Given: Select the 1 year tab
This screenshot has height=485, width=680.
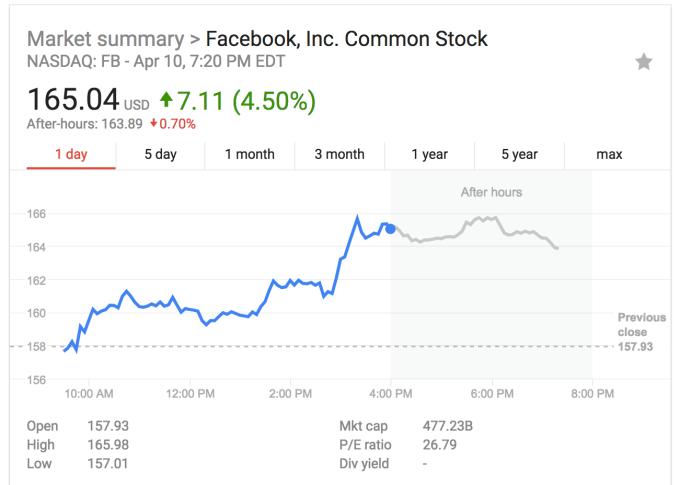Looking at the screenshot, I should pyautogui.click(x=429, y=154).
